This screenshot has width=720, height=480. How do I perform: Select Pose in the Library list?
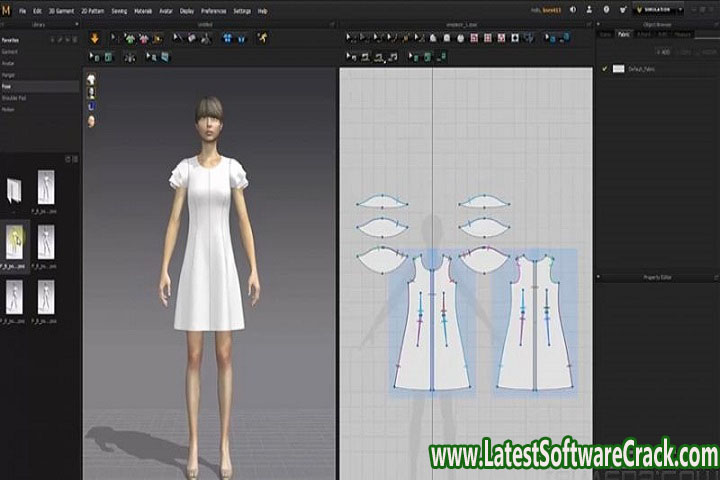39,86
